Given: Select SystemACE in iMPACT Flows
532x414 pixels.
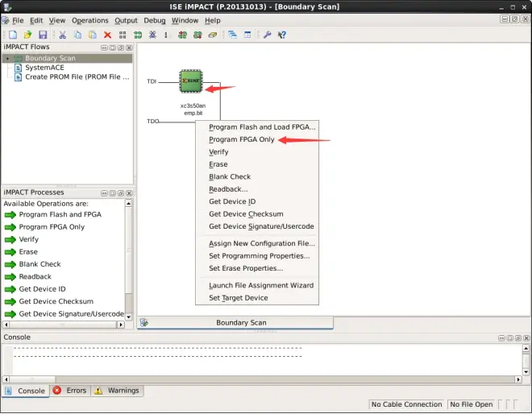Looking at the screenshot, I should point(44,68).
